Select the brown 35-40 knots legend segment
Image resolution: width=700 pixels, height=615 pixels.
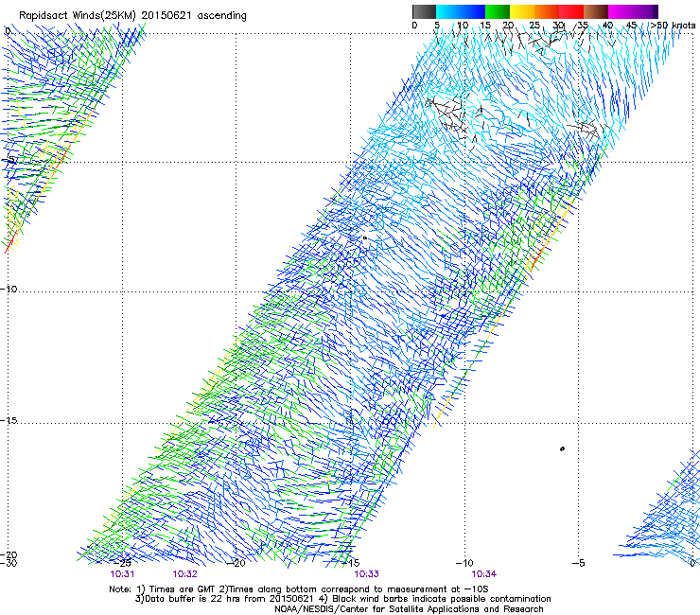tap(596, 11)
